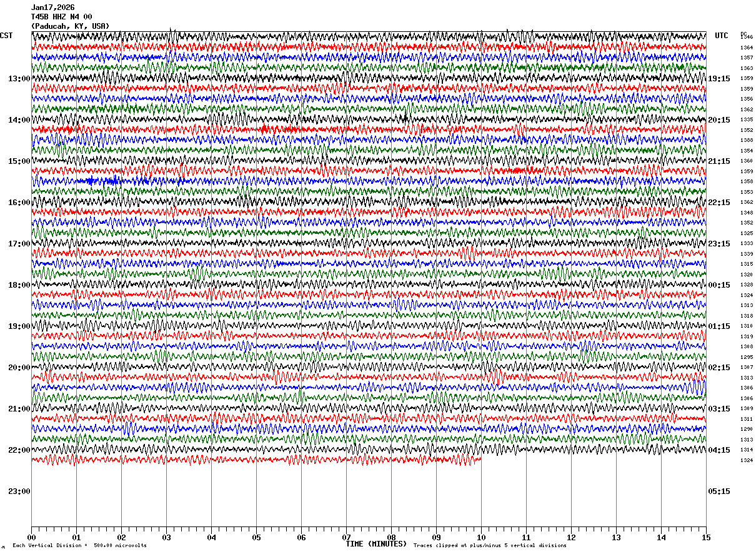Click the '10' minute tick label
The width and height of the screenshot is (756, 554).
[x=482, y=537]
